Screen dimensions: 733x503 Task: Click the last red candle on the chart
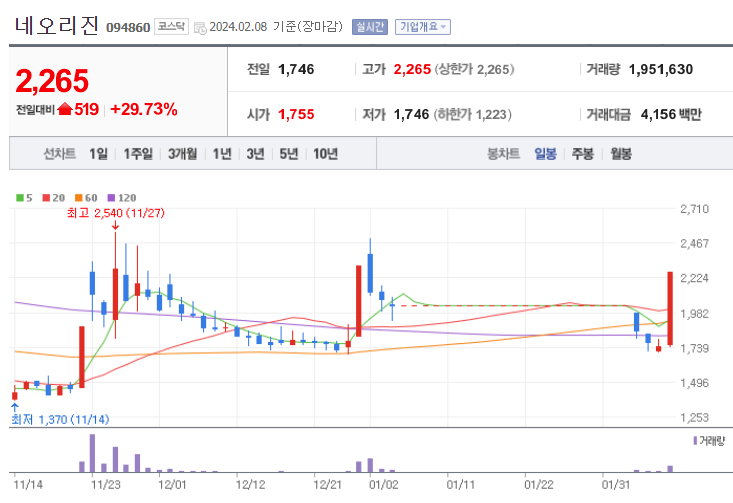pos(670,309)
